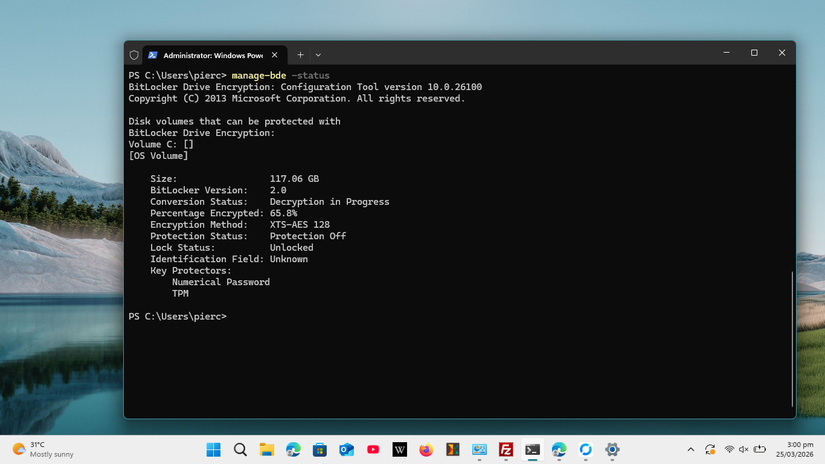Minimize the Terminal window
This screenshot has height=464, width=825.
click(727, 53)
